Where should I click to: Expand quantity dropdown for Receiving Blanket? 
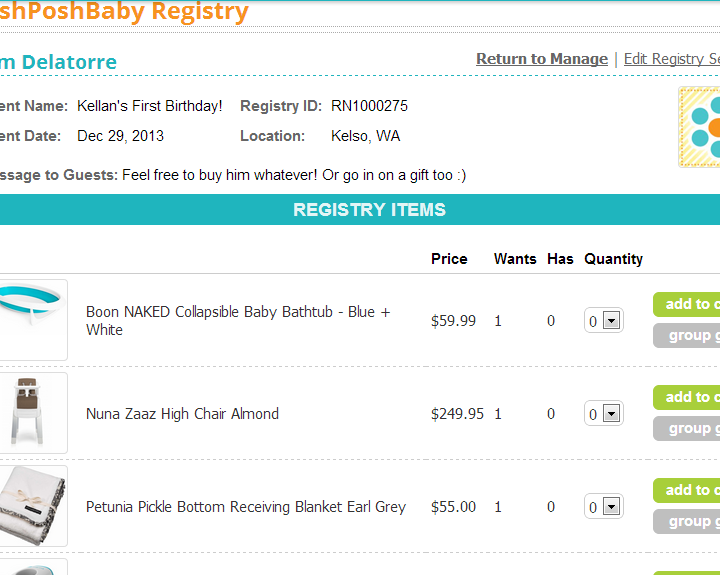pos(603,506)
